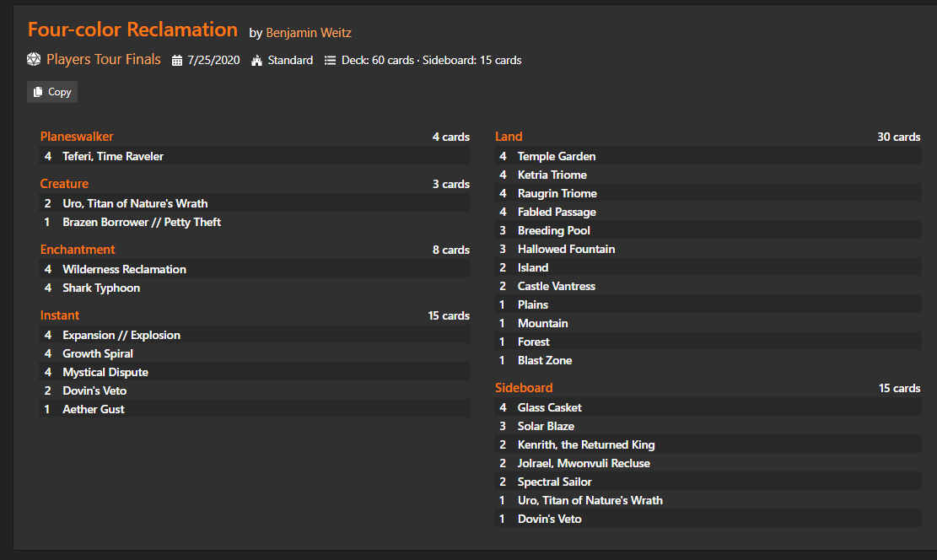Select the Standard format label
Viewport: 937px width, 560px height.
[x=290, y=61]
